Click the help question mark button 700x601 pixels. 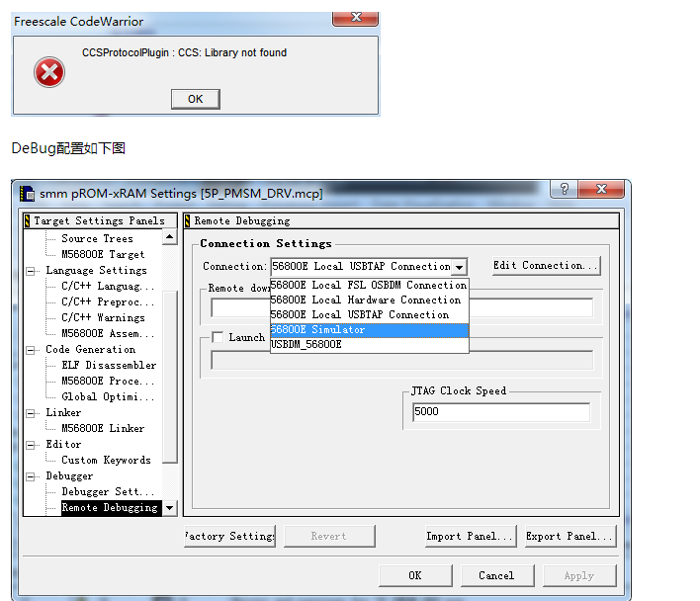pos(565,189)
